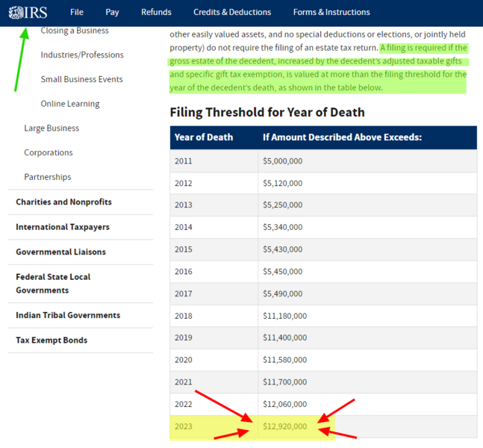Click the IRS logo in header
Viewport: 483px width, 448px height.
[x=27, y=12]
